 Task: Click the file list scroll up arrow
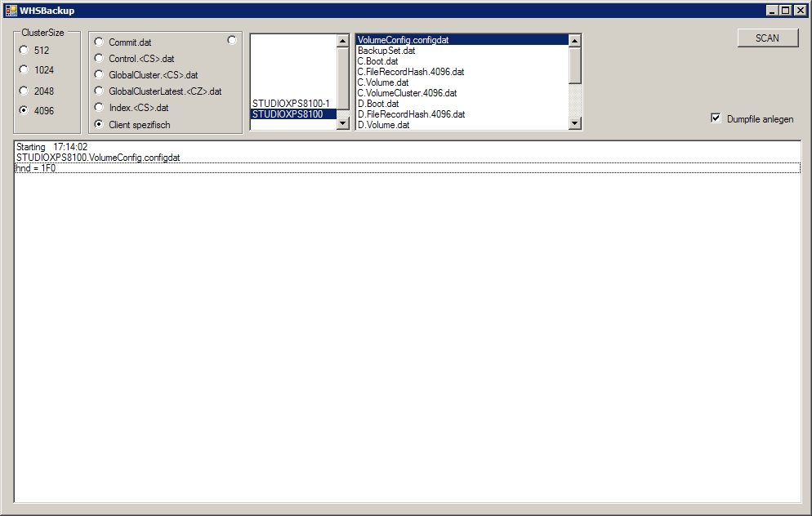click(x=575, y=41)
